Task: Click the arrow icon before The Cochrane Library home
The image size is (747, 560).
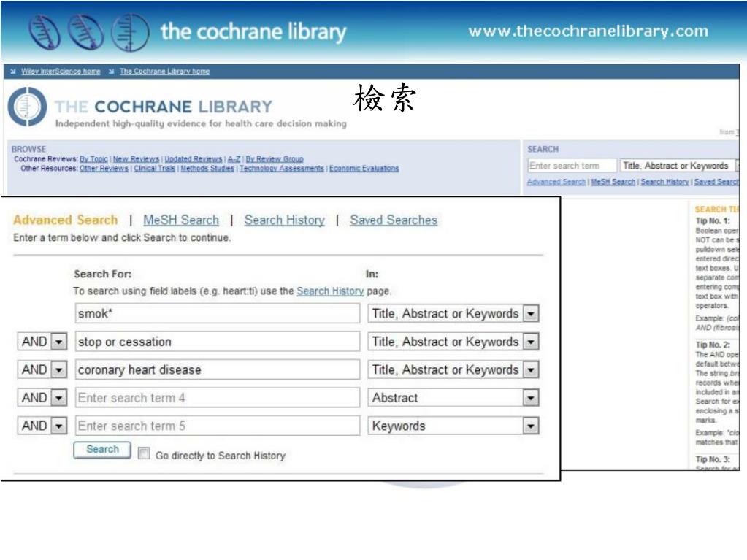Action: click(111, 72)
